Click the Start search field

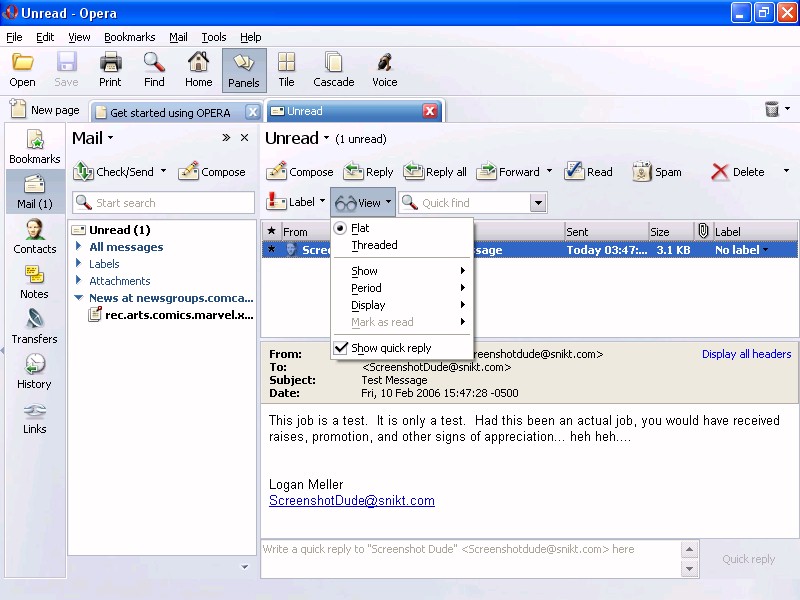(163, 203)
